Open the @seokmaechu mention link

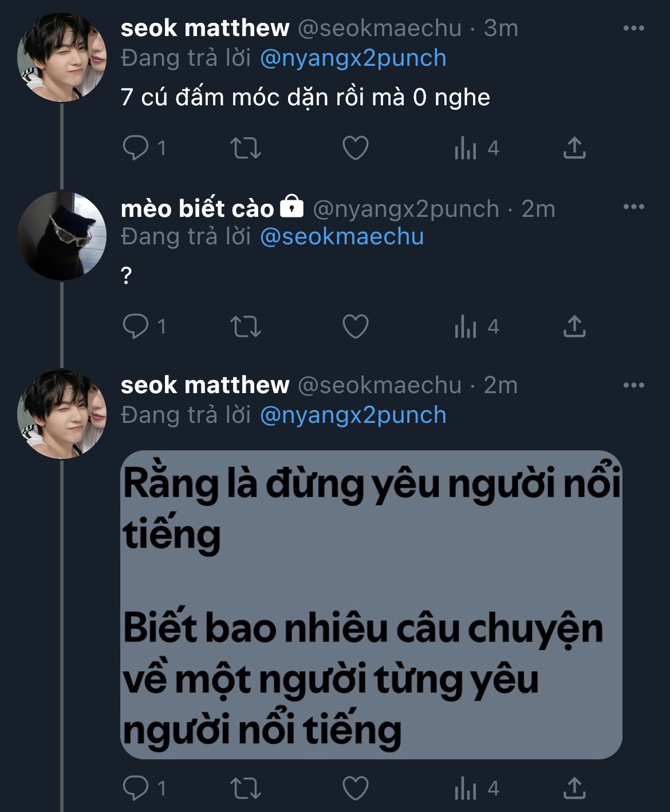point(342,237)
